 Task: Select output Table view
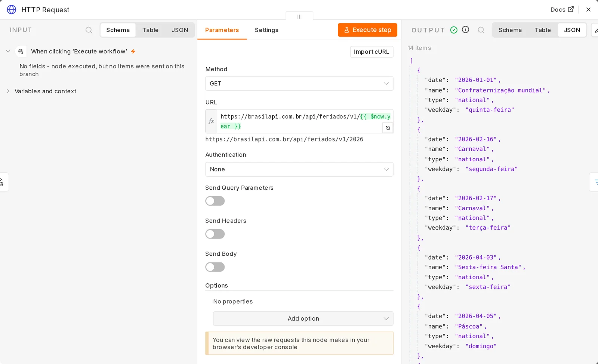pyautogui.click(x=543, y=30)
